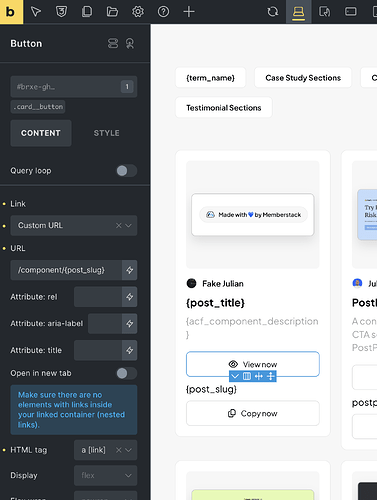Viewport: 377px width, 500px height.
Task: Clear the HTML tag a [link] selection
Action: coord(118,450)
